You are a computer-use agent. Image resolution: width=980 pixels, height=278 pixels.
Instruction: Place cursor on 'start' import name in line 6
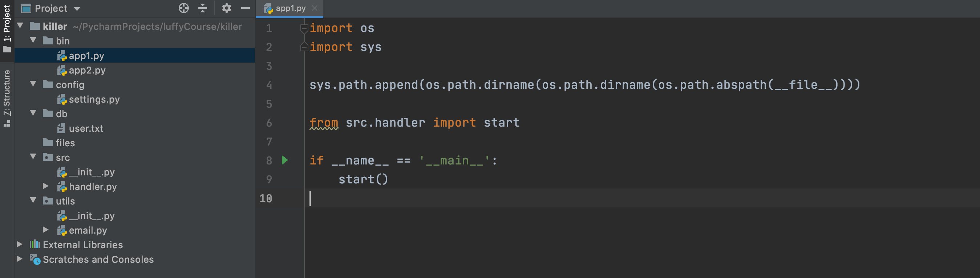point(501,122)
